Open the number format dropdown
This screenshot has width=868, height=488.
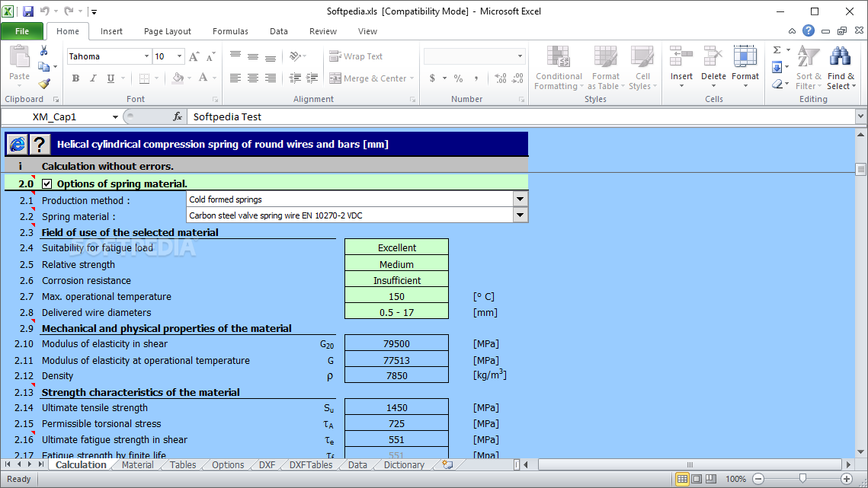tap(520, 56)
